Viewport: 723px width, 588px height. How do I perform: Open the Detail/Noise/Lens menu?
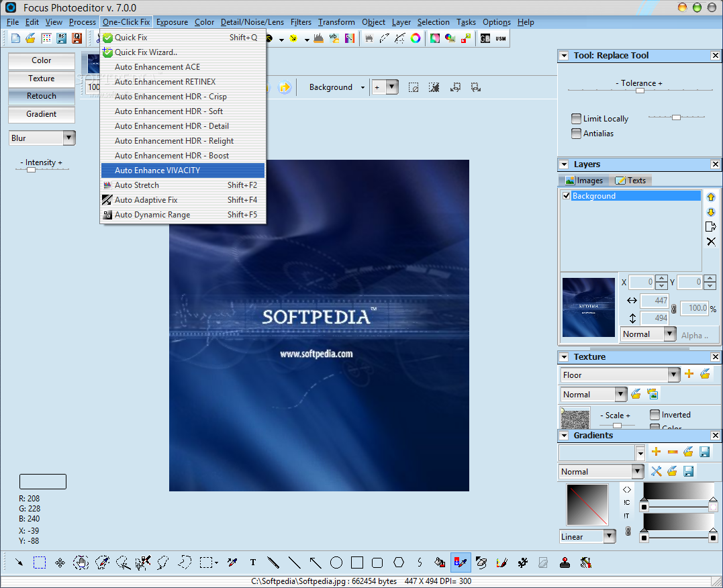pos(252,22)
